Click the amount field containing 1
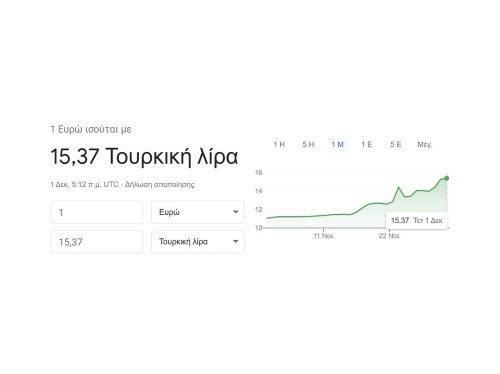This screenshot has height=374, width=500. point(97,212)
